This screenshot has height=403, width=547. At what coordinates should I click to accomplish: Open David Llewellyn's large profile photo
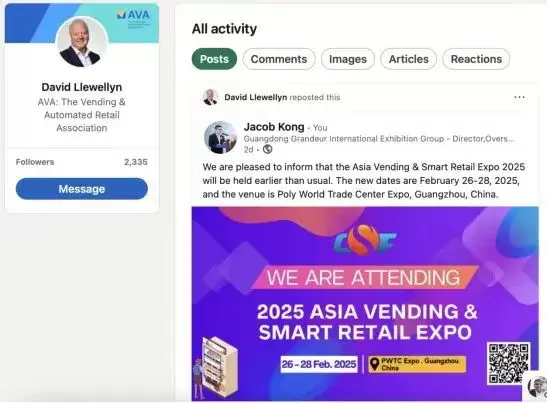(x=82, y=42)
